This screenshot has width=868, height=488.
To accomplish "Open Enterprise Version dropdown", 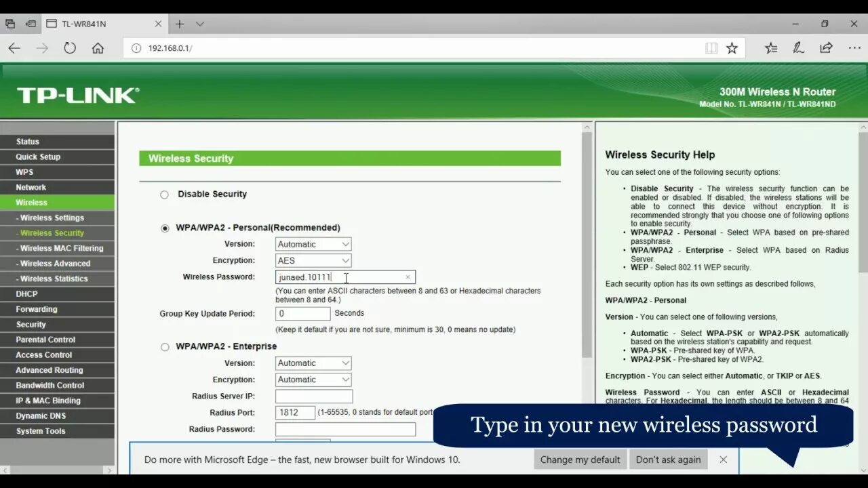I will tap(313, 363).
